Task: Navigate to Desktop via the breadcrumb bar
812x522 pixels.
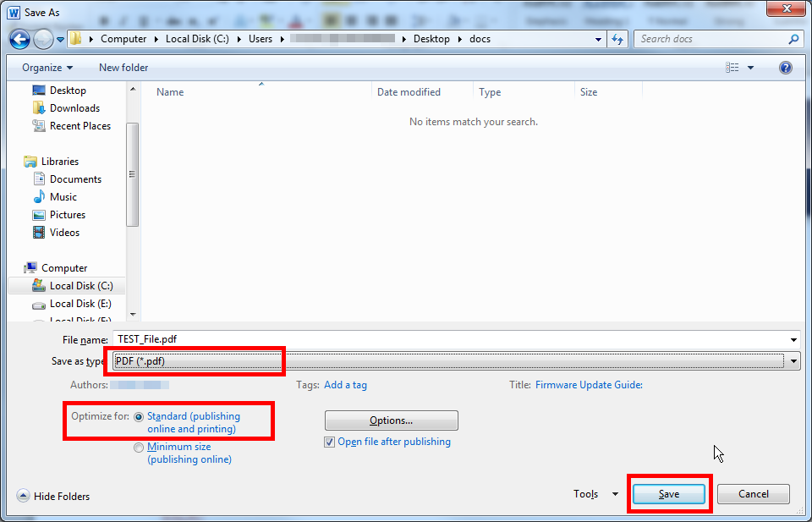Action: tap(431, 39)
